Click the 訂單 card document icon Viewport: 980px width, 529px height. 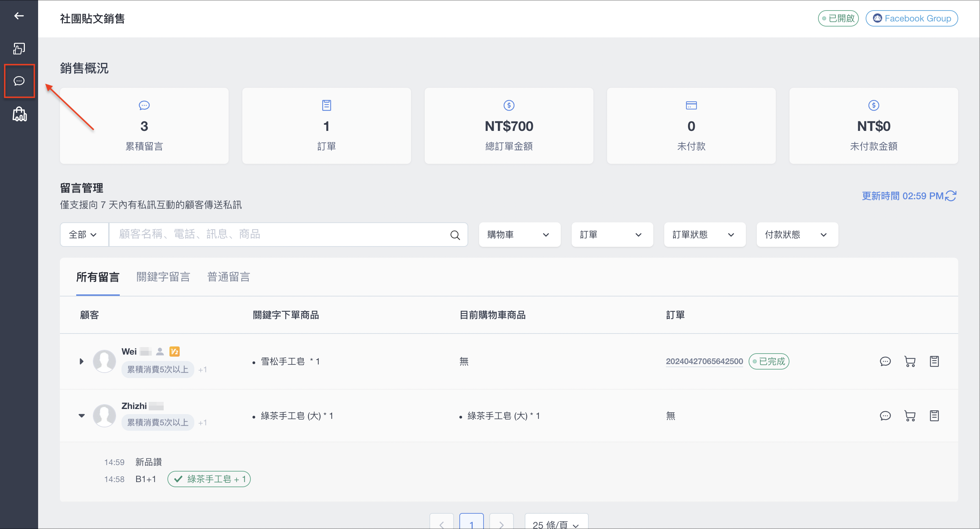click(326, 105)
